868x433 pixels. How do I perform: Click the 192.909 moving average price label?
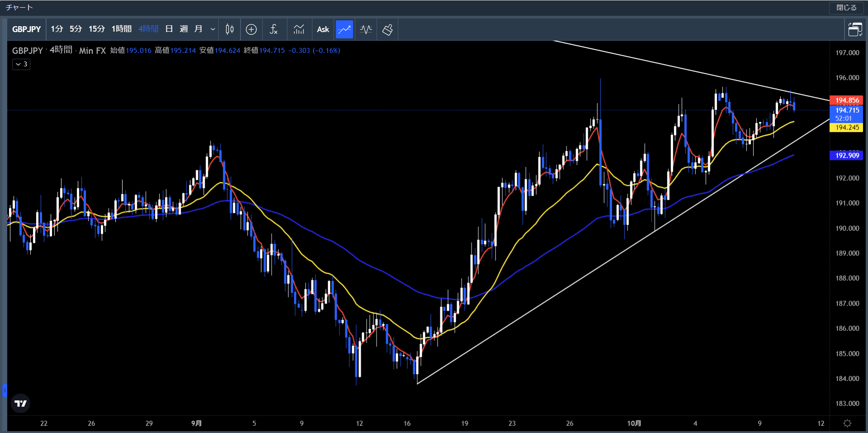tap(846, 155)
